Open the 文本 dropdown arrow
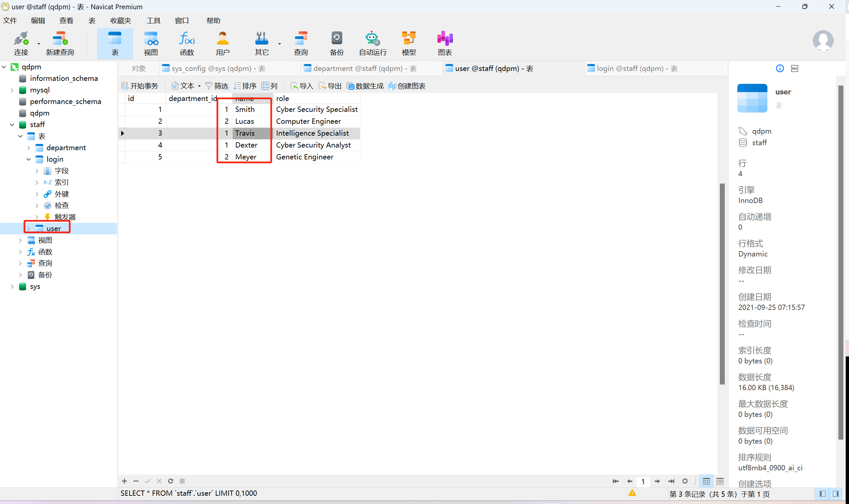849x504 pixels. [x=200, y=86]
